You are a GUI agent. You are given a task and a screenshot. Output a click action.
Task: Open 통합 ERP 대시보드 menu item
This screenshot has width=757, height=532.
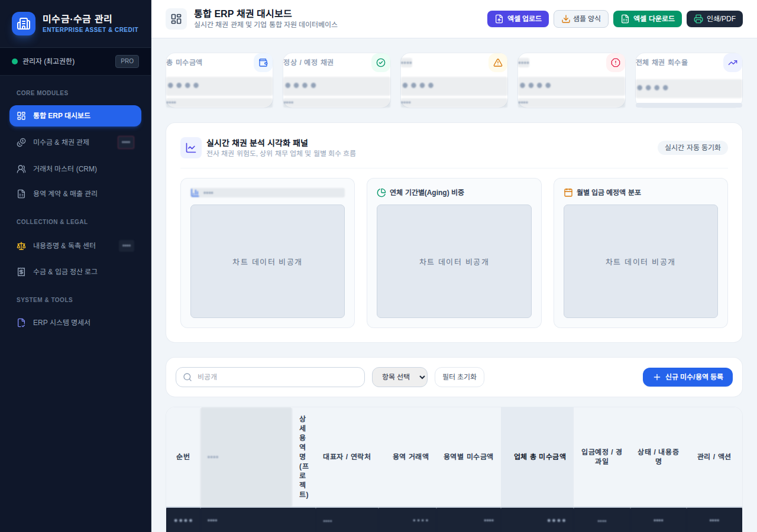tap(75, 116)
